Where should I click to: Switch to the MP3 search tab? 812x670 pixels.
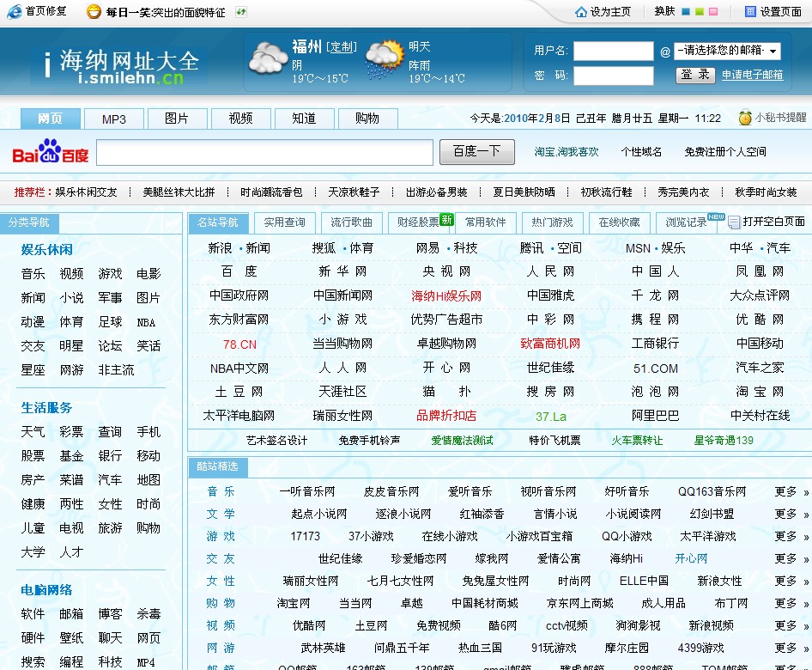pos(114,119)
